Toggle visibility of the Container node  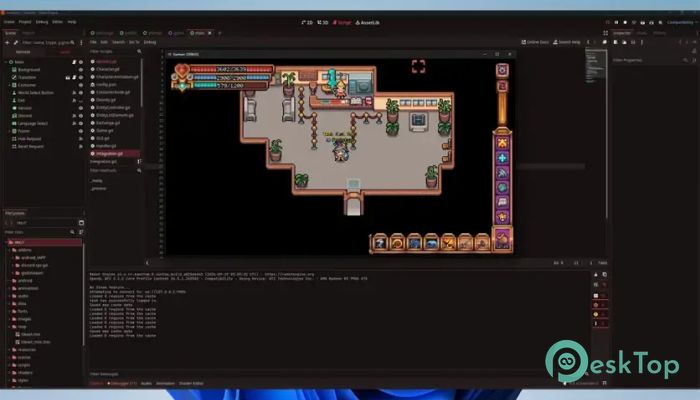click(81, 85)
